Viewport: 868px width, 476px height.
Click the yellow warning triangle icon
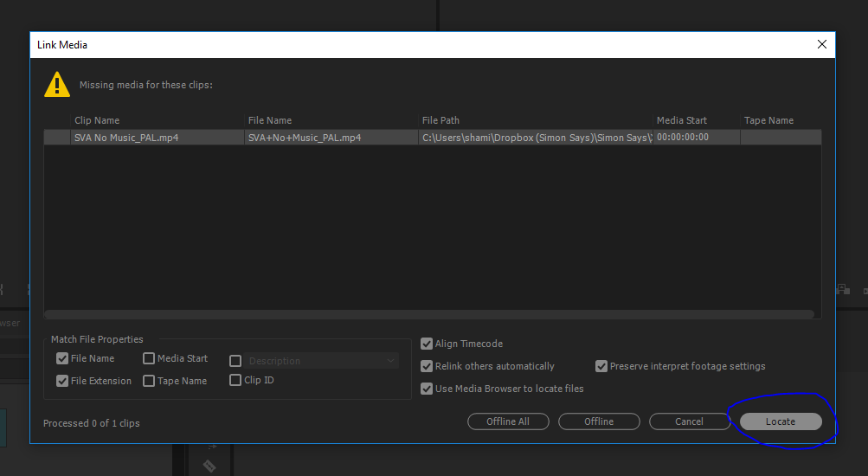coord(57,84)
